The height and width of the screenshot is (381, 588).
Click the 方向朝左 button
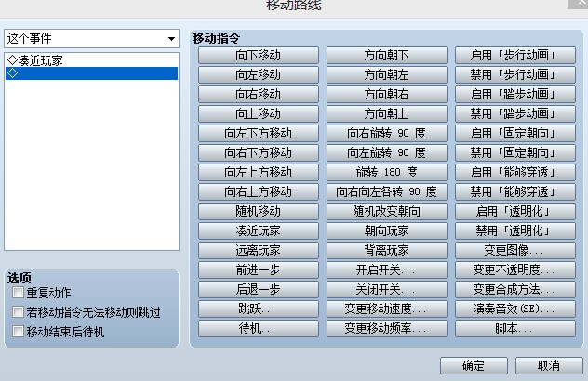click(x=387, y=75)
